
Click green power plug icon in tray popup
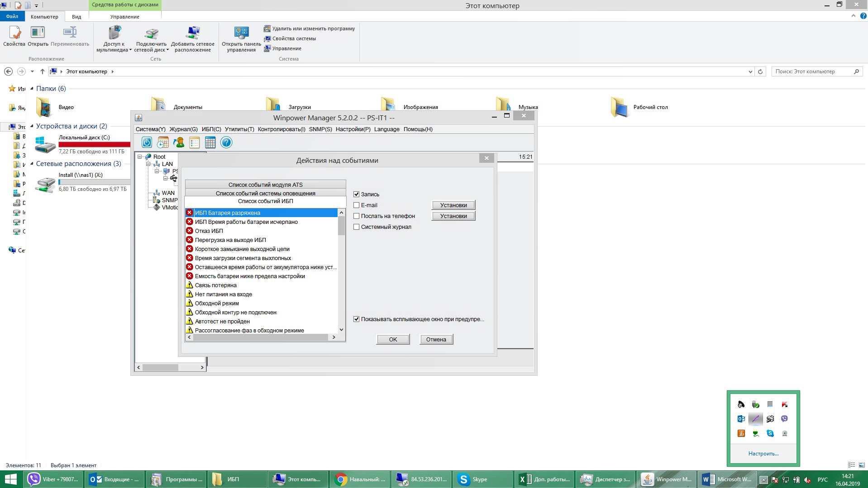[755, 433]
